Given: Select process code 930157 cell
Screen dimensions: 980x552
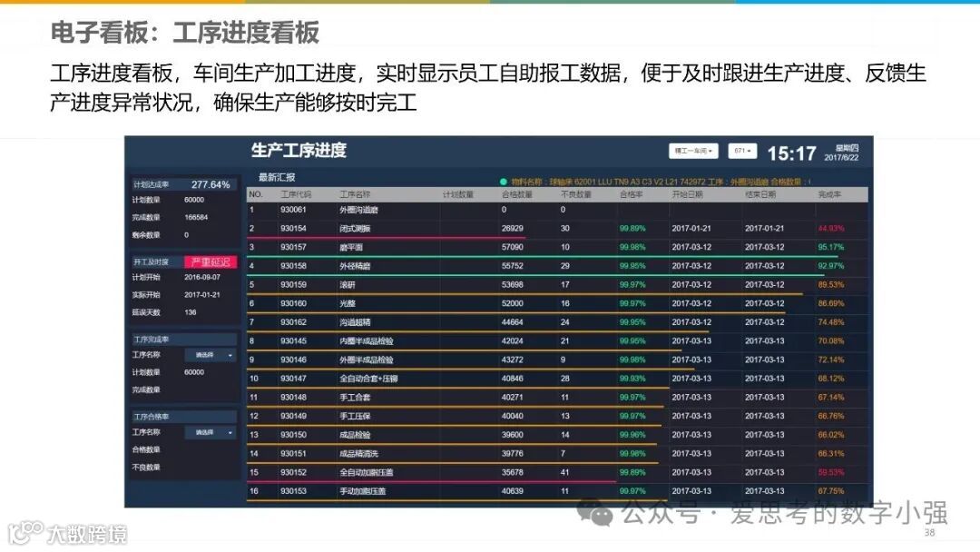Looking at the screenshot, I should pyautogui.click(x=293, y=248).
